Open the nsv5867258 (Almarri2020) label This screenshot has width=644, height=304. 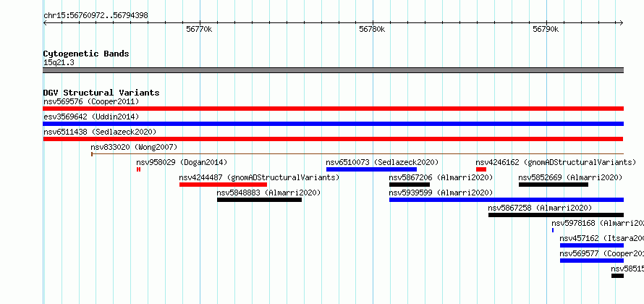[540, 208]
